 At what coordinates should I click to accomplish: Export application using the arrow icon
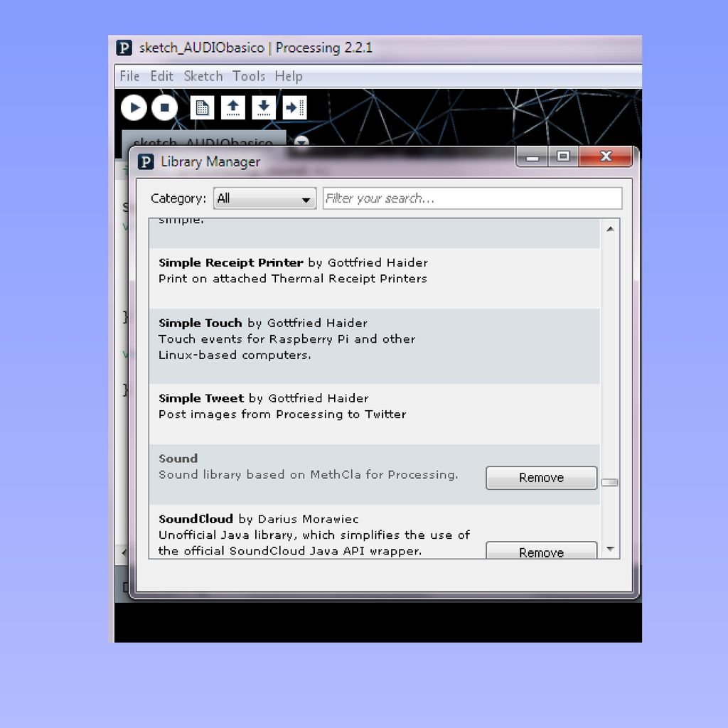[294, 108]
